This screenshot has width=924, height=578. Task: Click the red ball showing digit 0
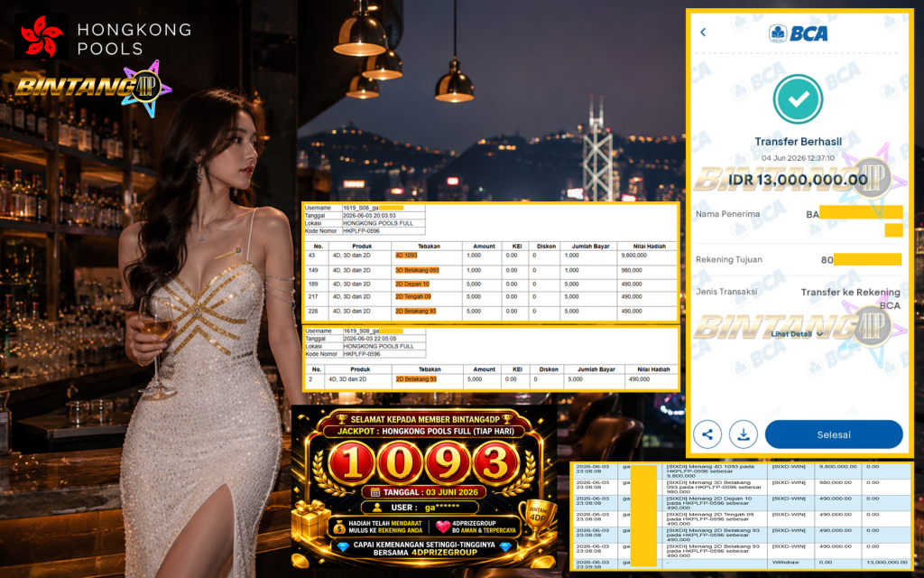400,463
